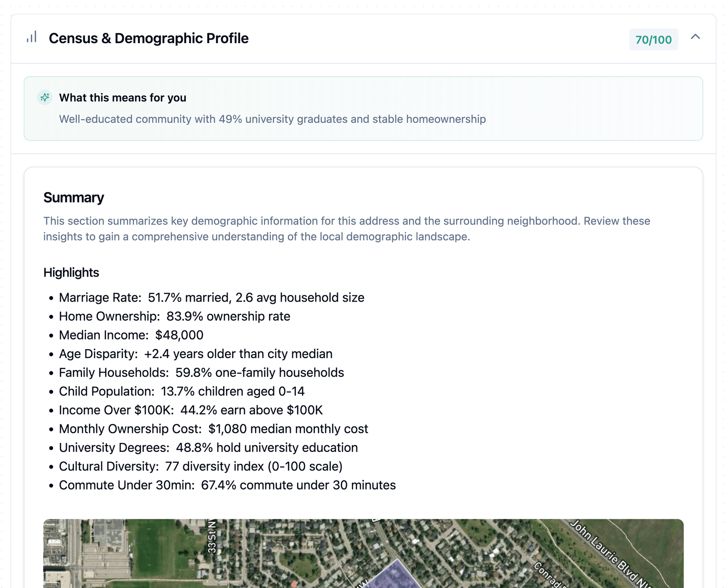728x588 pixels.
Task: Click the bar chart icon beside Census title
Action: pos(32,37)
